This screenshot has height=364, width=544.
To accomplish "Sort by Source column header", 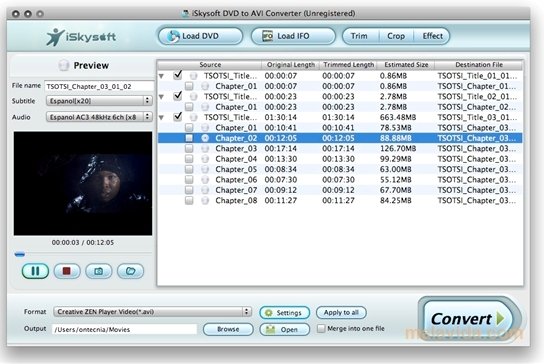I will tap(210, 65).
